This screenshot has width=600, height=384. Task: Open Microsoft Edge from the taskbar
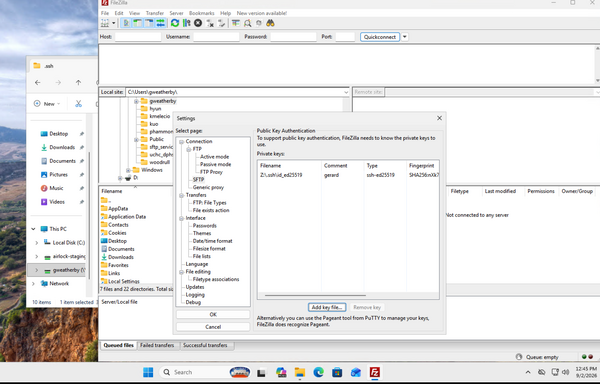[x=318, y=372]
